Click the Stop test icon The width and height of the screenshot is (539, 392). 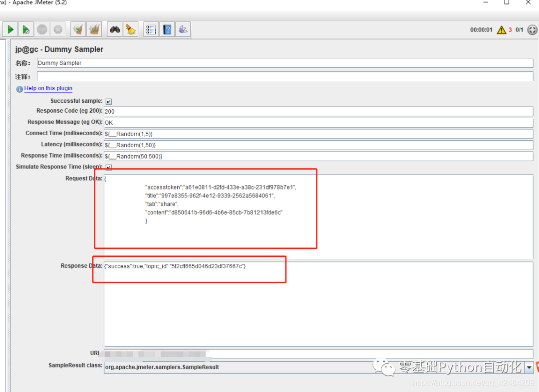(42, 29)
